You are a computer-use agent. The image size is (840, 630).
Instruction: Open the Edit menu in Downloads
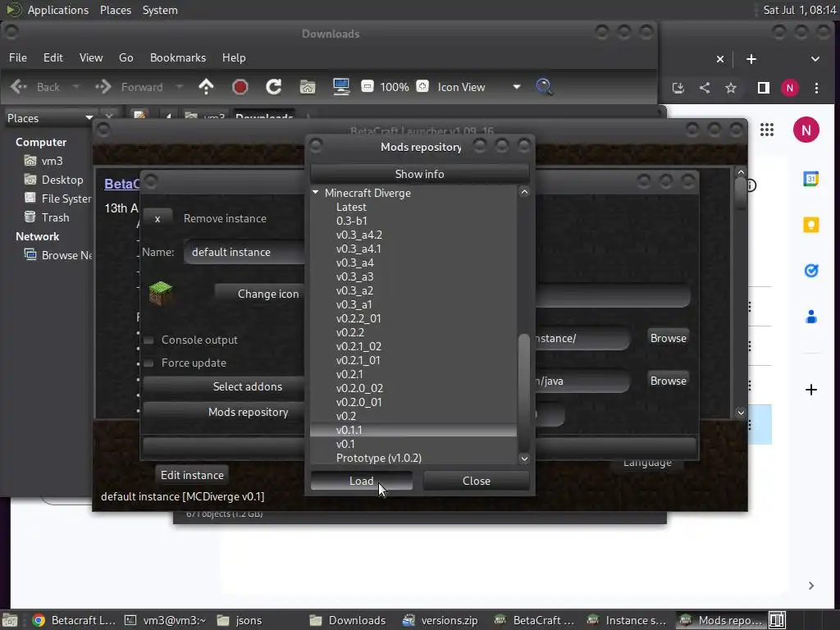click(53, 57)
